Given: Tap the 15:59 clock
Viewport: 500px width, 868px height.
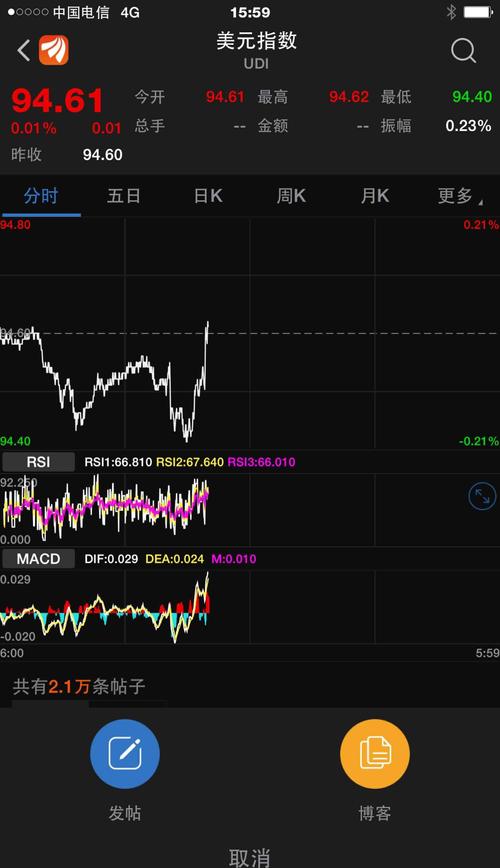Looking at the screenshot, I should coord(250,12).
